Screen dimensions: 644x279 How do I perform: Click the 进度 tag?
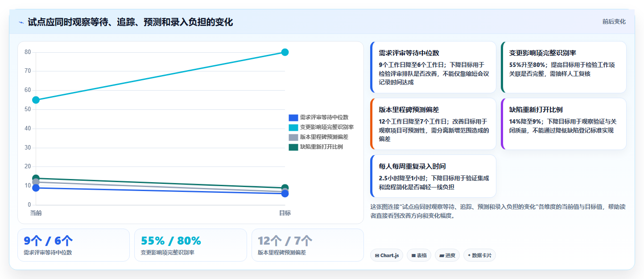click(447, 255)
